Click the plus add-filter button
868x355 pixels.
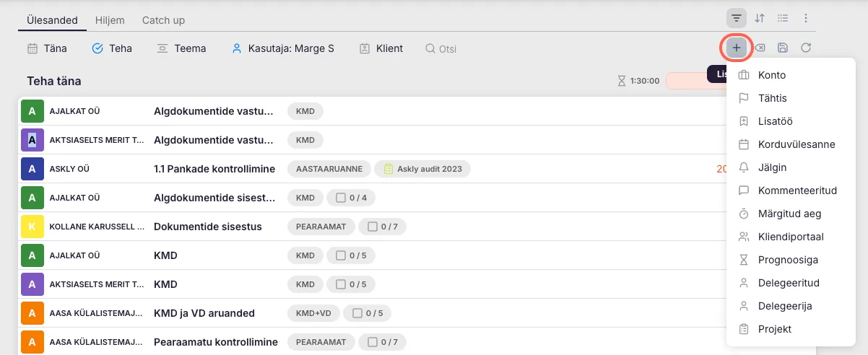(x=736, y=48)
